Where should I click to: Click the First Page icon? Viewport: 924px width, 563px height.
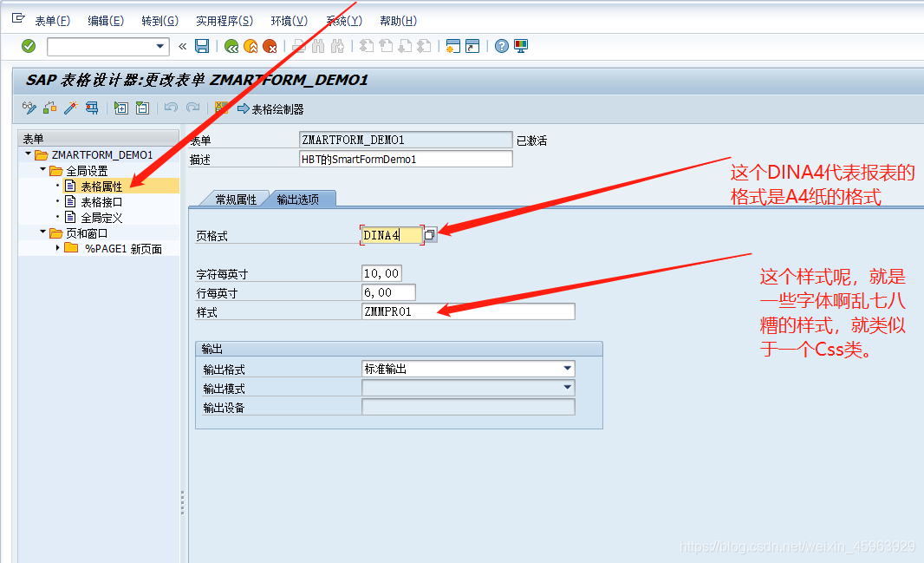(367, 46)
